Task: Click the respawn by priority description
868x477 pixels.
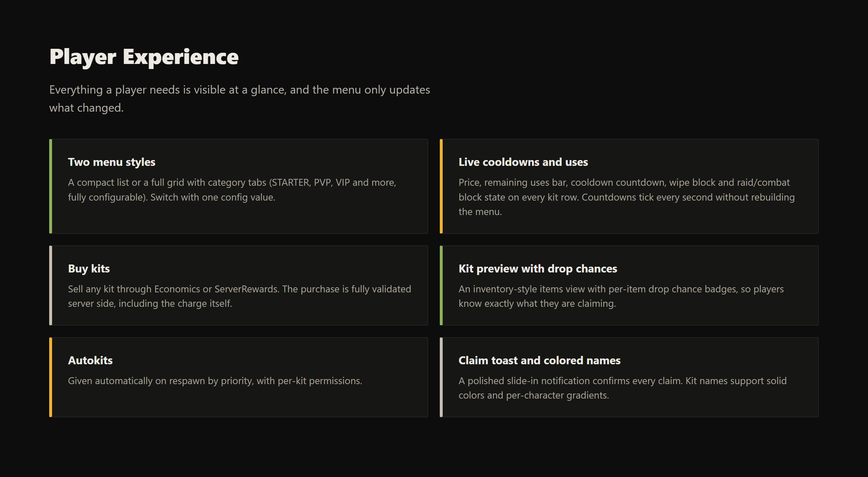Action: coord(215,381)
